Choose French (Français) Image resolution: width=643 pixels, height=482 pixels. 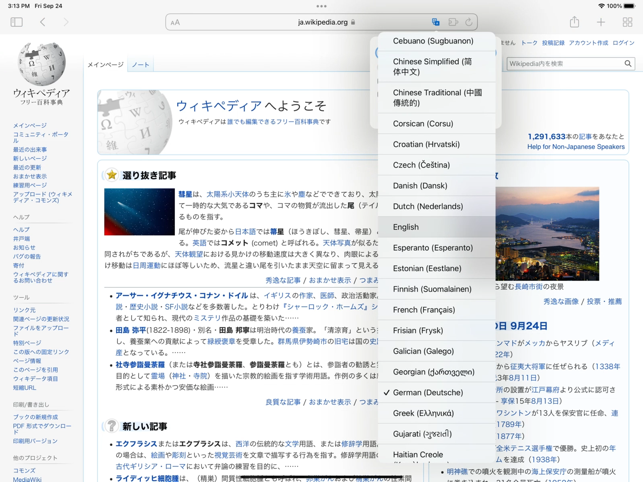(x=436, y=310)
